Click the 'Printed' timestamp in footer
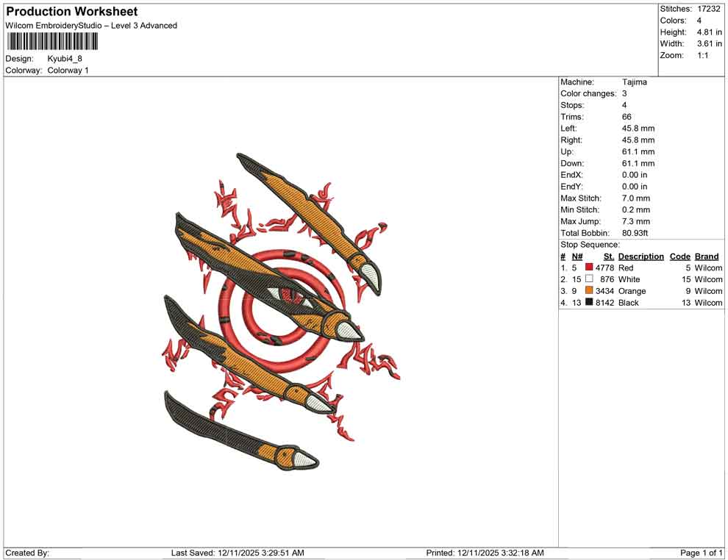This screenshot has height=560, width=728. click(485, 553)
